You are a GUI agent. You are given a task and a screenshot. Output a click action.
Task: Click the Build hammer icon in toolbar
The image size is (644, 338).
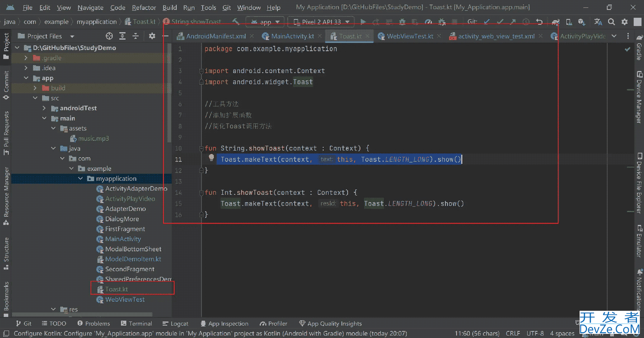point(236,21)
